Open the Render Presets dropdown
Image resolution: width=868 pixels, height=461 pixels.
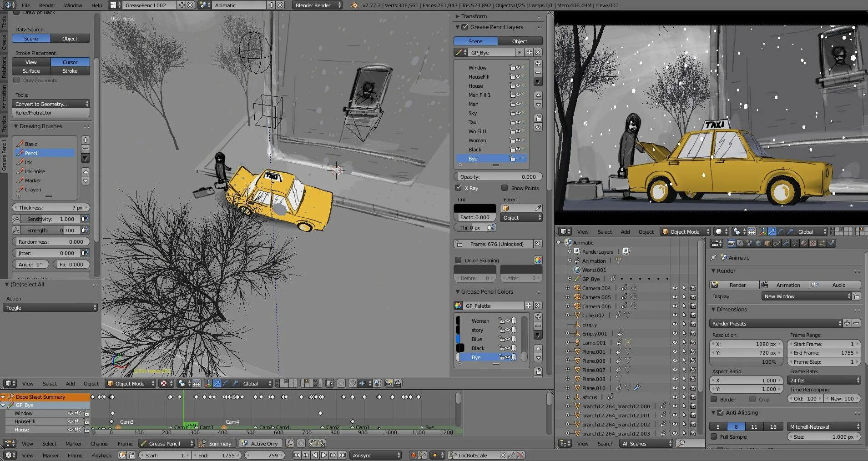click(776, 323)
